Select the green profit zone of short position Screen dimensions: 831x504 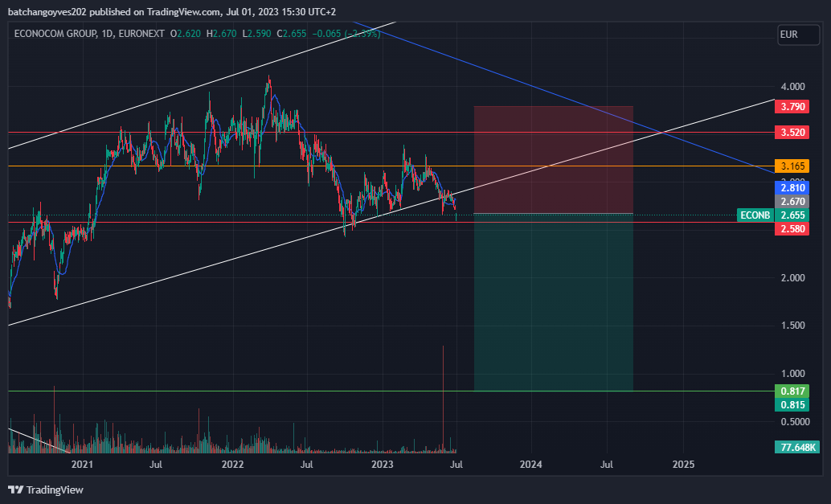553,302
